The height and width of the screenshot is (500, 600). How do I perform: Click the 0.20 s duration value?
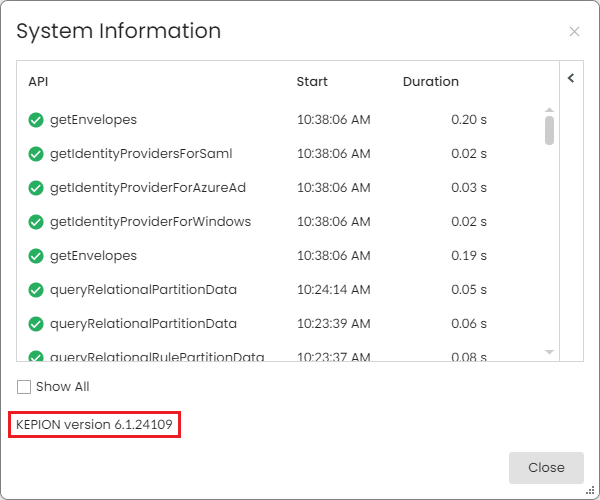[x=469, y=120]
